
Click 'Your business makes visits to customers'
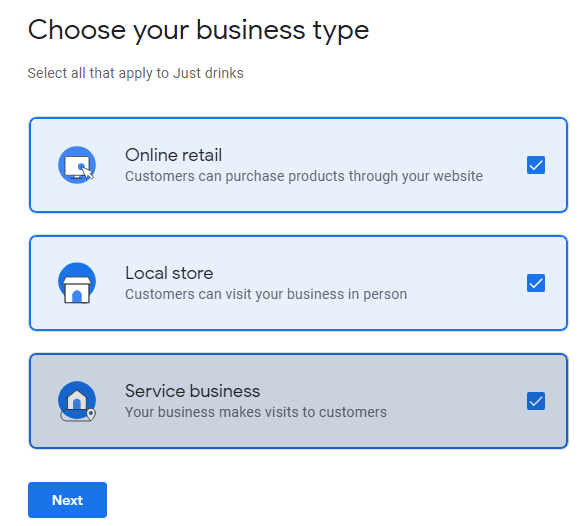tap(256, 412)
